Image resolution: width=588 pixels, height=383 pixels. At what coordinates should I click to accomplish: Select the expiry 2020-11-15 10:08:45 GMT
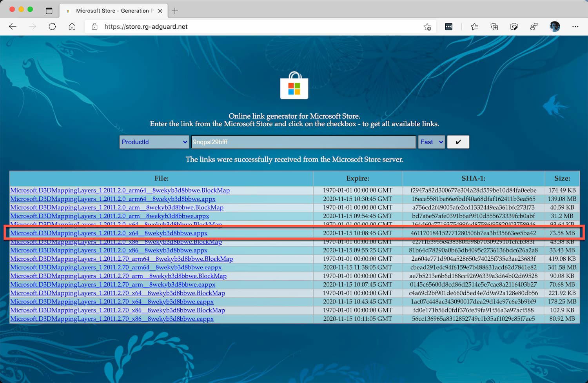(358, 233)
